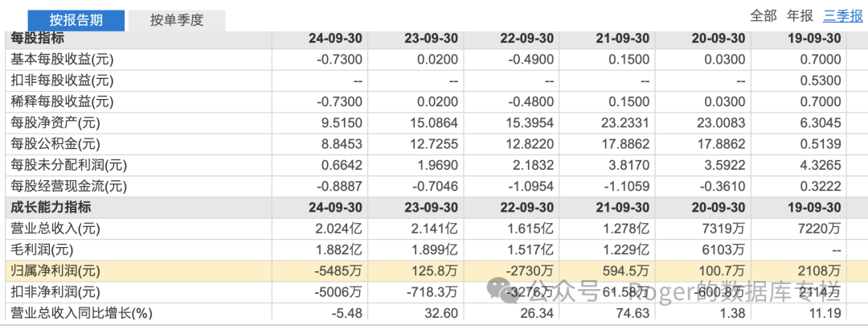Click the 扣非净利润(元) row label
868x326 pixels.
click(x=56, y=291)
